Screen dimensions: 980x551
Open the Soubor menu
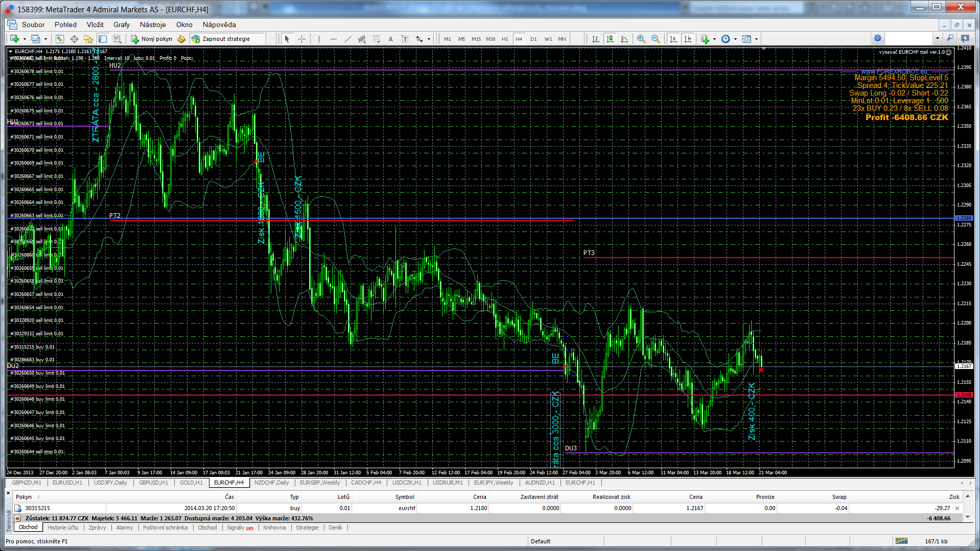pos(33,25)
